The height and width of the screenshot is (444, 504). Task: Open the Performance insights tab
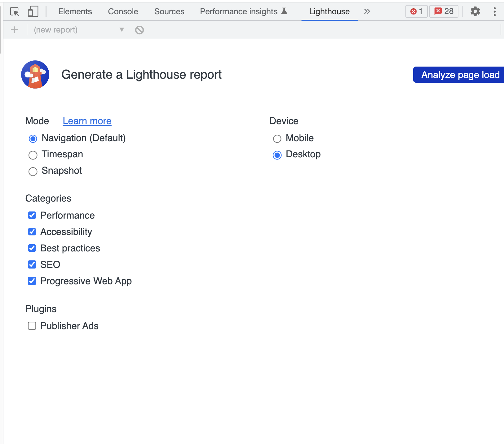coord(244,11)
